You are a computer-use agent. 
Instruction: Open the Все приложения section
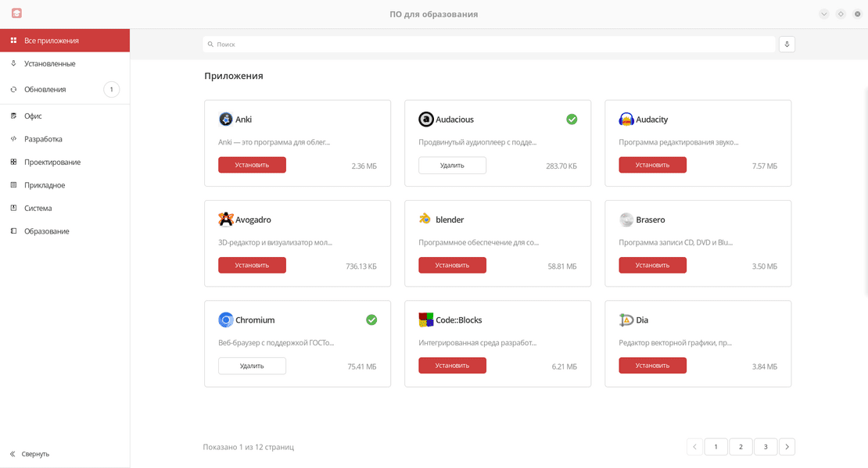(x=65, y=41)
